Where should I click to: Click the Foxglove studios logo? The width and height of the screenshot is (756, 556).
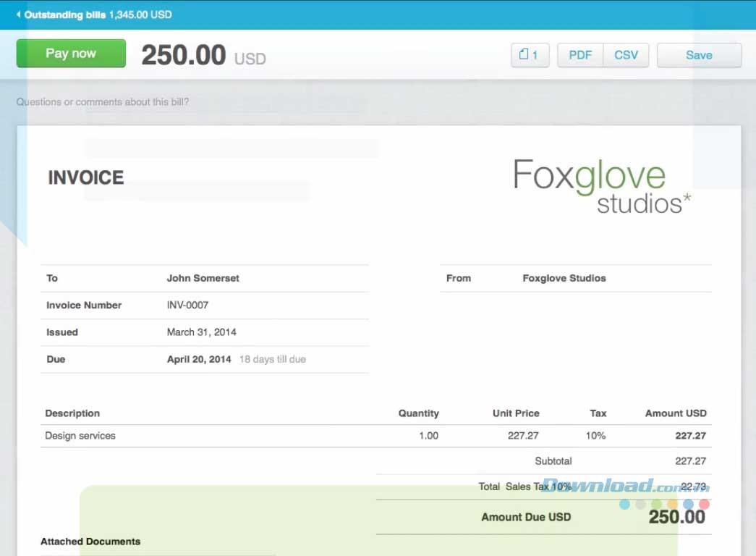601,187
